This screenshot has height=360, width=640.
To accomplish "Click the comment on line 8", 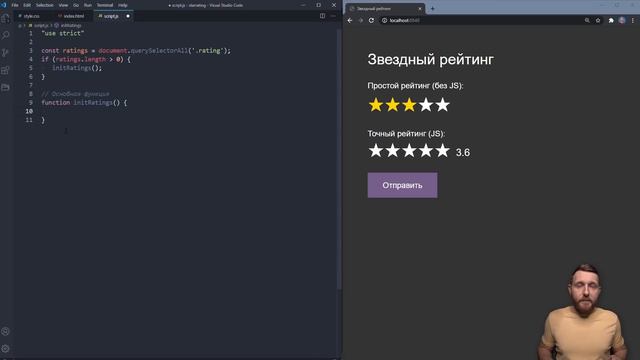I will click(x=76, y=94).
